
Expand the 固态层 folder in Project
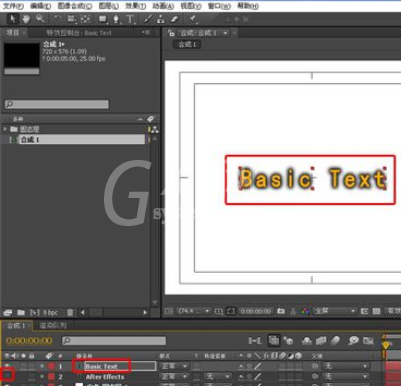pos(5,129)
